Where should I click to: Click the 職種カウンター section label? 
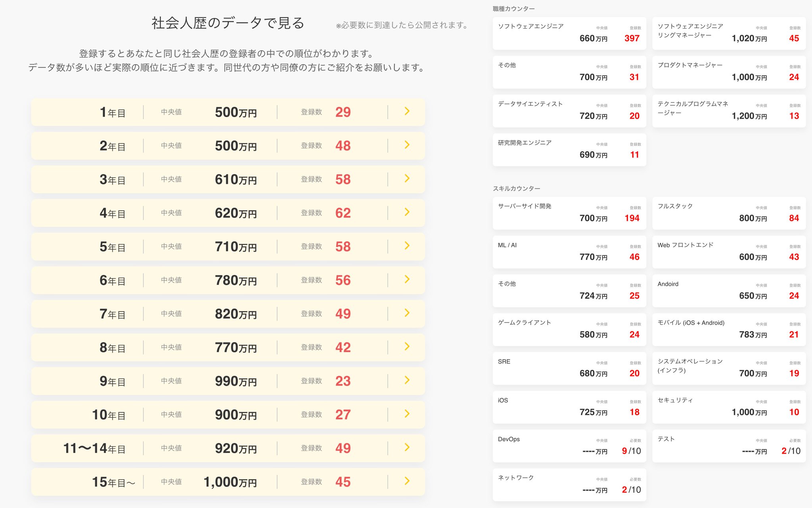pos(513,9)
